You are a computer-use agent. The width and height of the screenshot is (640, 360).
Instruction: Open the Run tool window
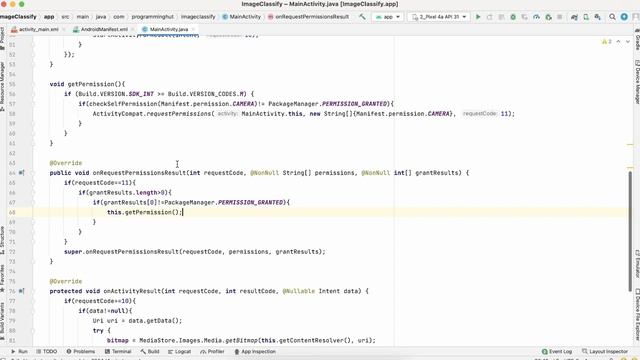(x=19, y=351)
